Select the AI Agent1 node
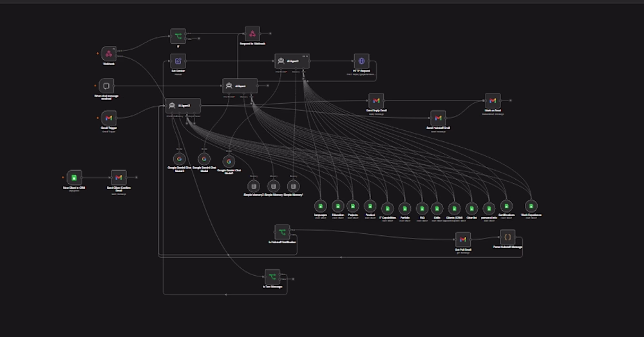644x337 pixels. point(292,61)
